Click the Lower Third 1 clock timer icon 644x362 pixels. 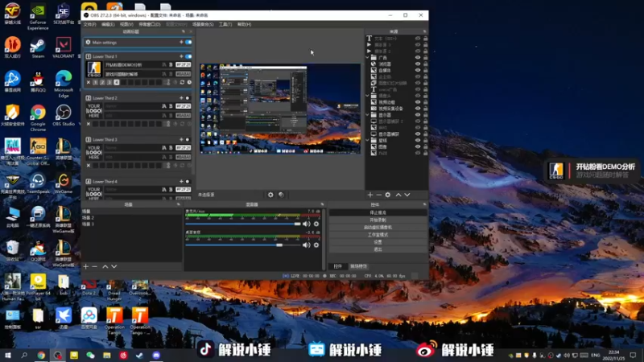tap(189, 83)
